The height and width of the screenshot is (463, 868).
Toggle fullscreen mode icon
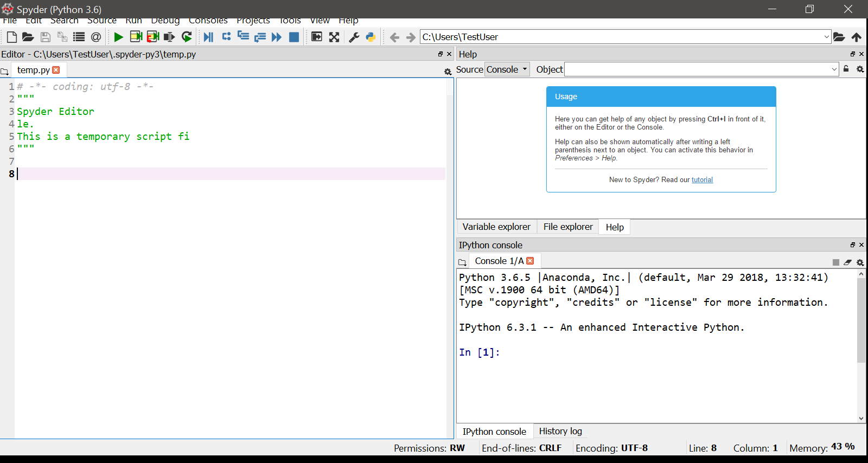click(334, 37)
